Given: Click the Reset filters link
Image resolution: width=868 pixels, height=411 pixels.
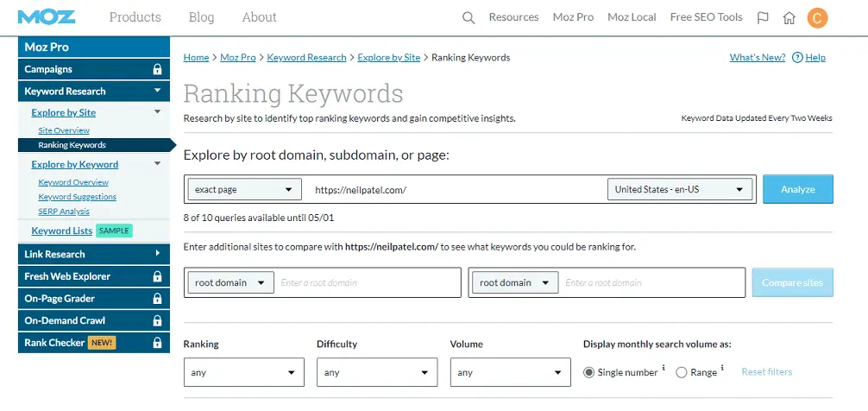Looking at the screenshot, I should point(767,371).
